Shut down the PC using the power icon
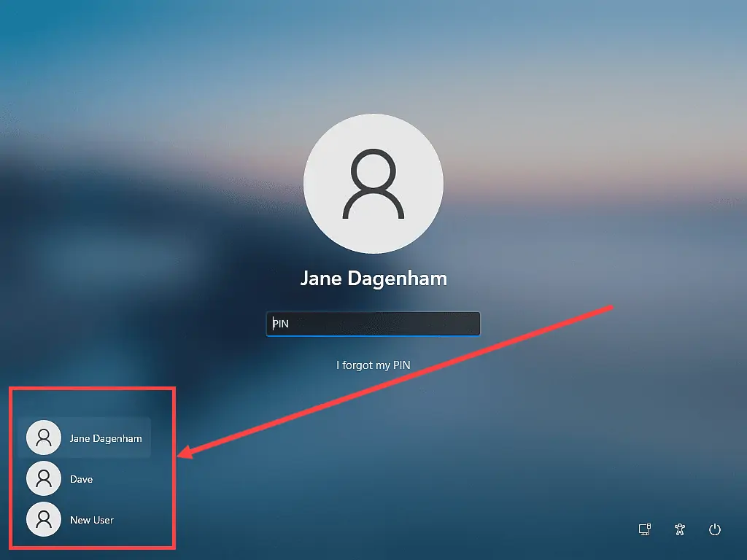This screenshot has width=747, height=560. pos(714,530)
